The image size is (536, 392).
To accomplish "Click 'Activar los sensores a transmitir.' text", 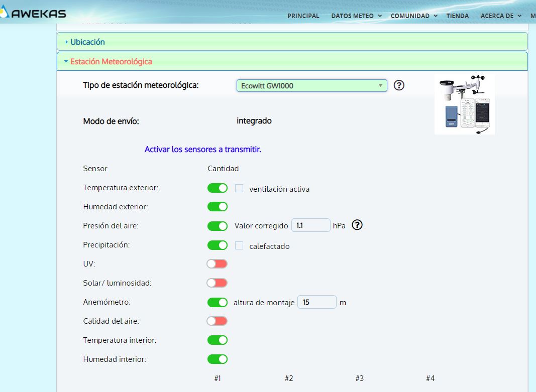I will tap(203, 150).
